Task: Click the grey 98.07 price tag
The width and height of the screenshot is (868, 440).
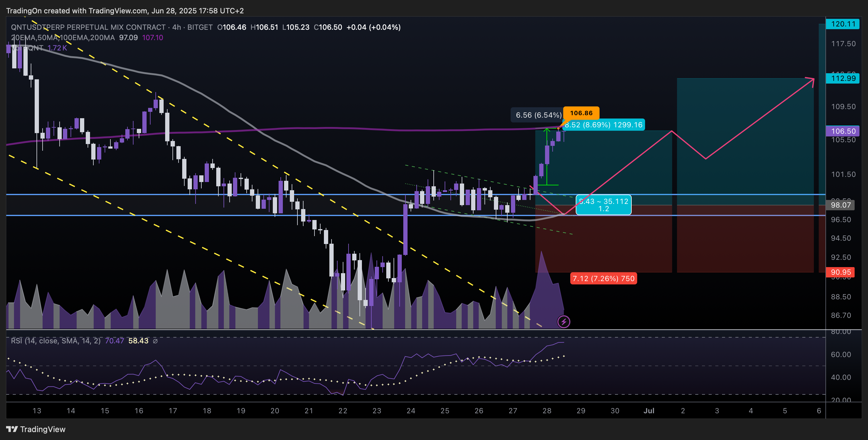Action: (841, 205)
